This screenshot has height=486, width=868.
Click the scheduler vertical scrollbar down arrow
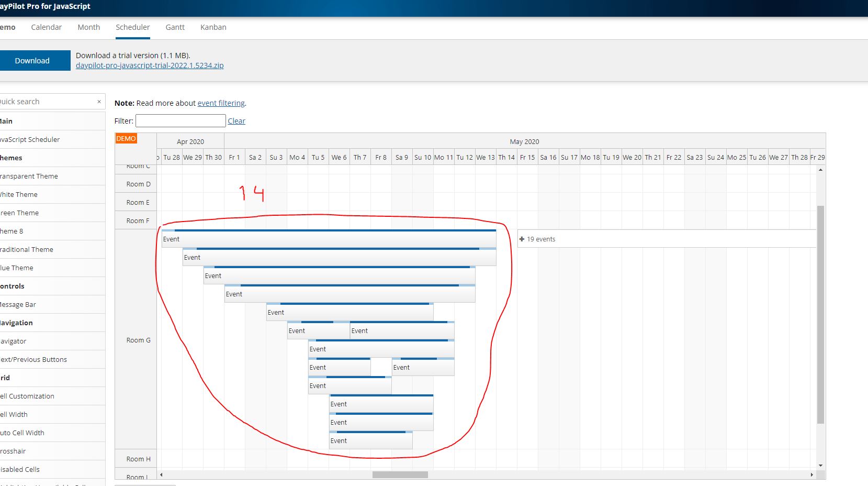tap(820, 465)
